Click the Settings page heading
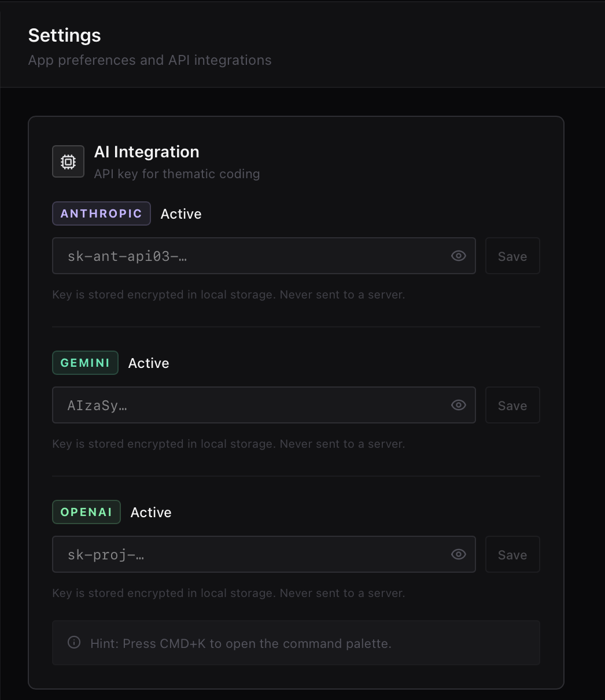605x700 pixels. click(x=64, y=35)
